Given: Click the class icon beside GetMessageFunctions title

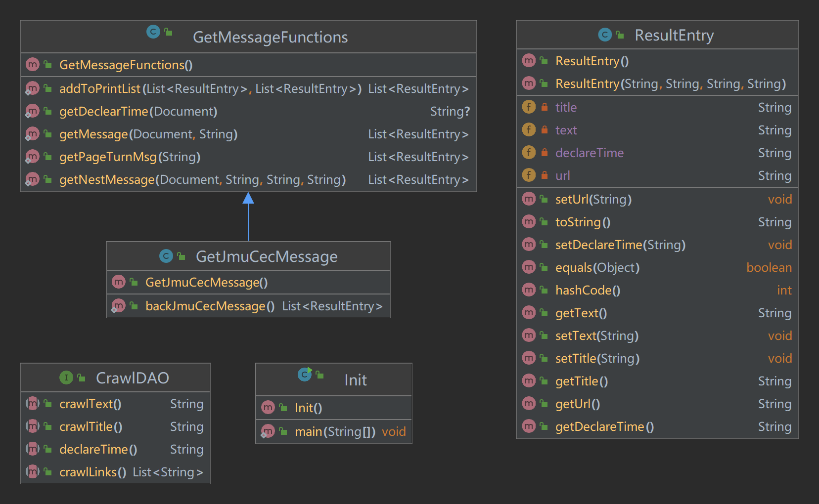Looking at the screenshot, I should pos(153,32).
